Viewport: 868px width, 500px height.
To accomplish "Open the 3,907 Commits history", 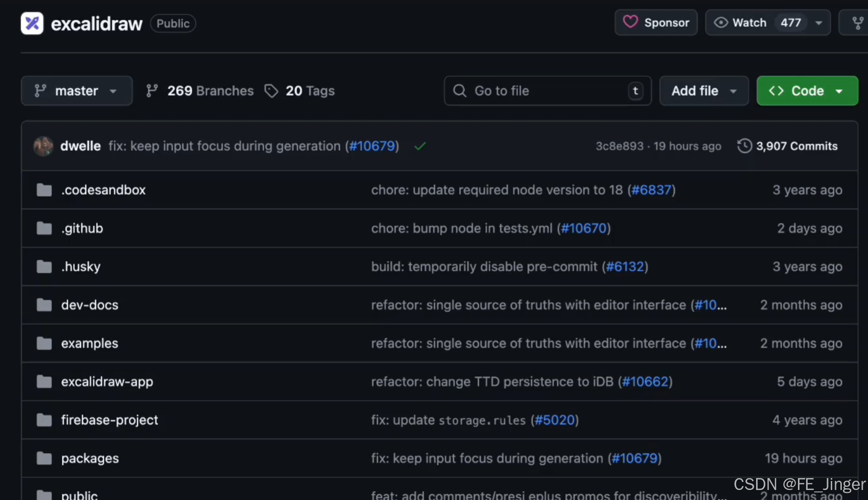I will click(788, 146).
